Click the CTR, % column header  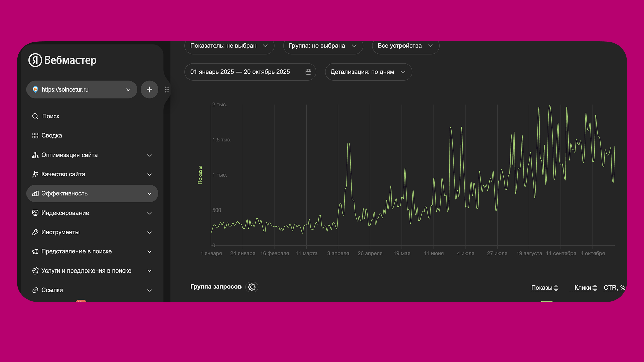pos(614,288)
